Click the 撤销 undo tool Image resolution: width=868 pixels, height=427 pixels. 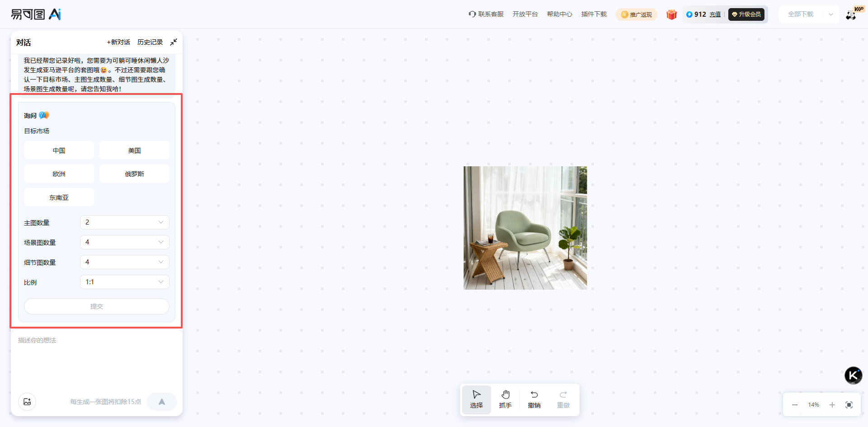coord(534,399)
